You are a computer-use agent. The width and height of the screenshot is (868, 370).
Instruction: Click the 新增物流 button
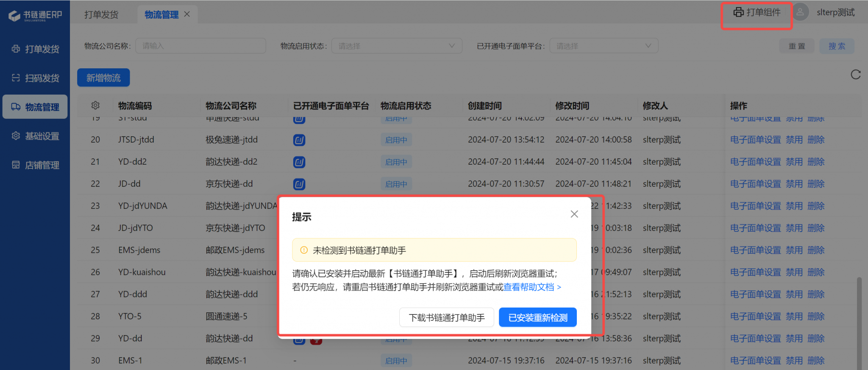click(x=103, y=78)
